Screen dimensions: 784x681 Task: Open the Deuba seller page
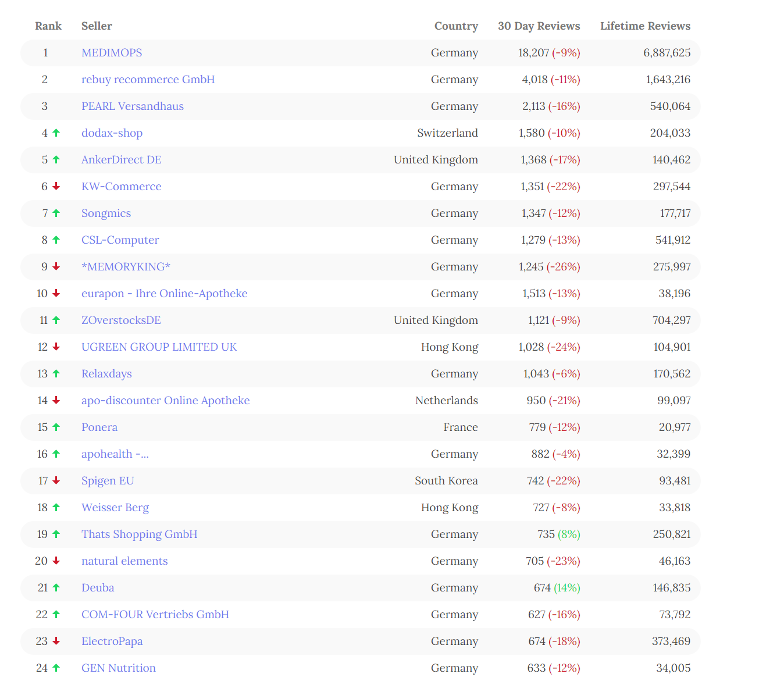98,588
